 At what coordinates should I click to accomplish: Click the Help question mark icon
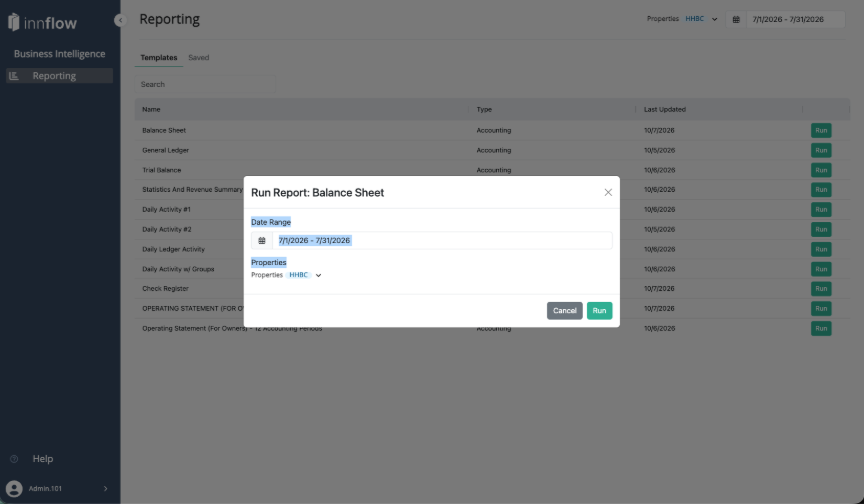pos(14,459)
